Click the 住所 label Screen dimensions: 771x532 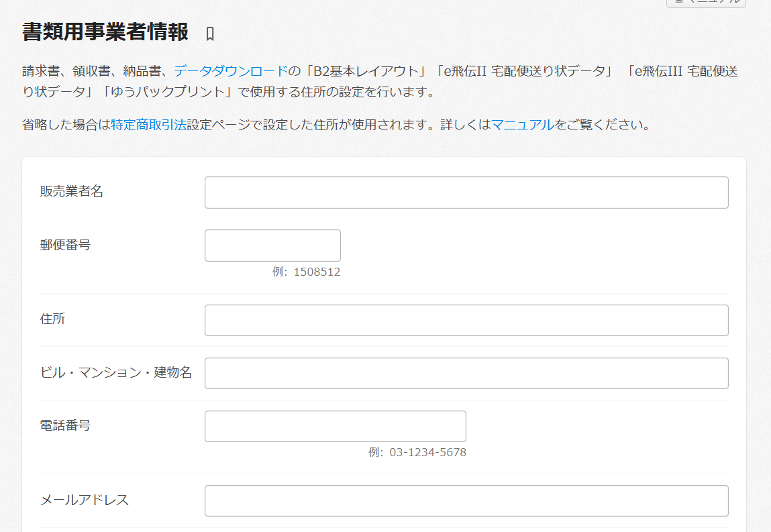[53, 319]
